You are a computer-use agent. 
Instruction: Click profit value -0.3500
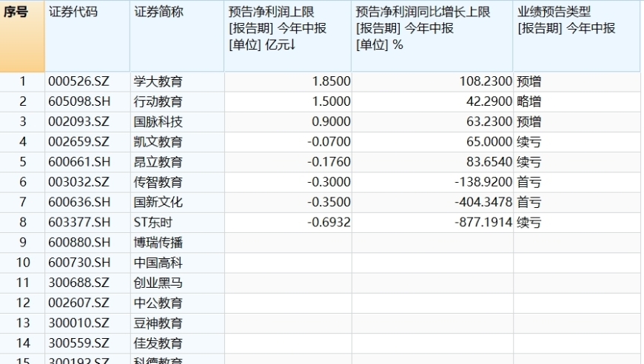coord(329,202)
